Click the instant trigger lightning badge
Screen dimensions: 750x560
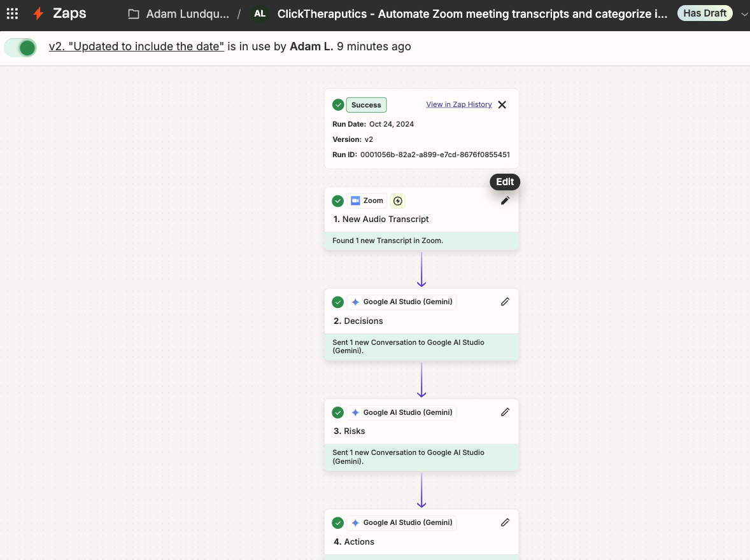pos(398,200)
